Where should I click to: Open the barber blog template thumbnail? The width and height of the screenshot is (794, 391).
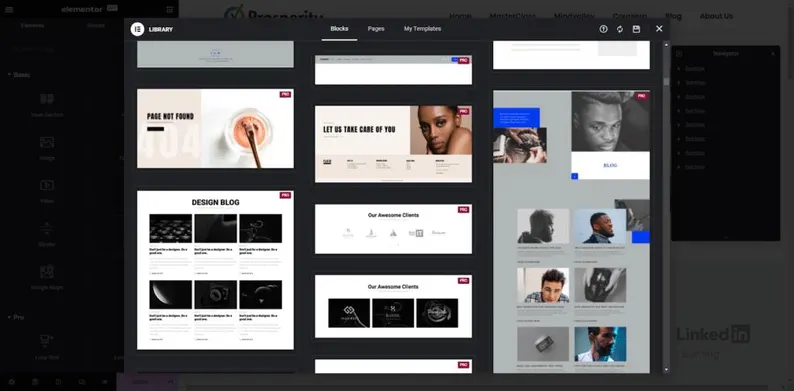tap(571, 231)
